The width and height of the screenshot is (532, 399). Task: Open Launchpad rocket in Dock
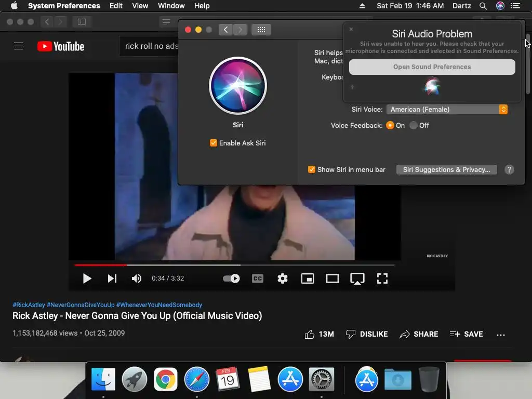point(135,379)
